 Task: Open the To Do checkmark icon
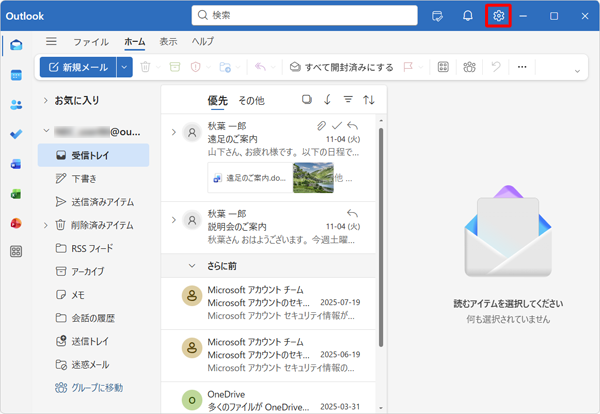[16, 134]
